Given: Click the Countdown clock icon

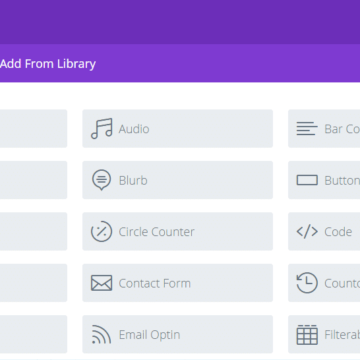Looking at the screenshot, I should [x=307, y=283].
